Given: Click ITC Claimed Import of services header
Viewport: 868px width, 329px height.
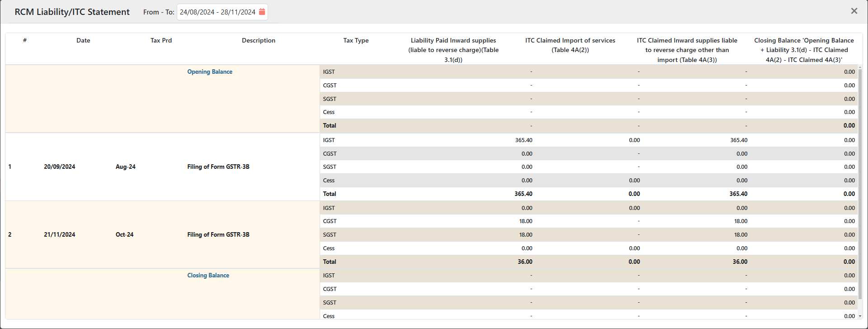Looking at the screenshot, I should point(570,45).
